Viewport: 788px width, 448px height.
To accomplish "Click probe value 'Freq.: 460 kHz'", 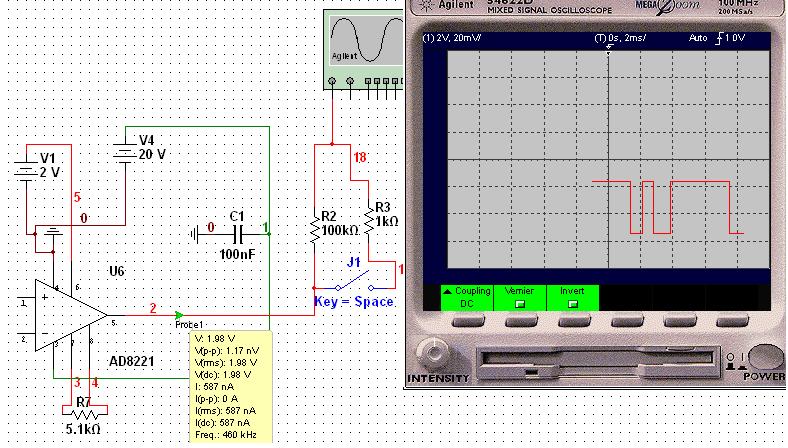I will click(x=226, y=435).
